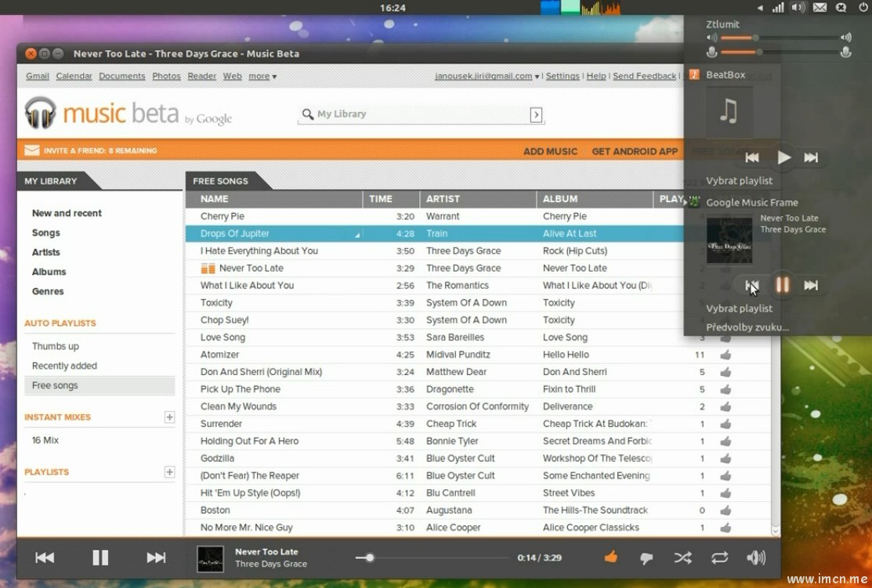
Task: Expand the 'more' services dropdown
Action: 262,76
